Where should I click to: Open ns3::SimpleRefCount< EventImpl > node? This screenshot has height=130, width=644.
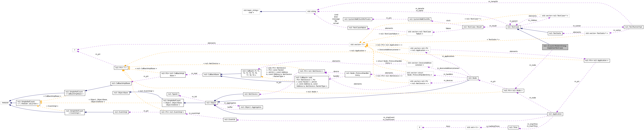pyautogui.click(x=74, y=112)
